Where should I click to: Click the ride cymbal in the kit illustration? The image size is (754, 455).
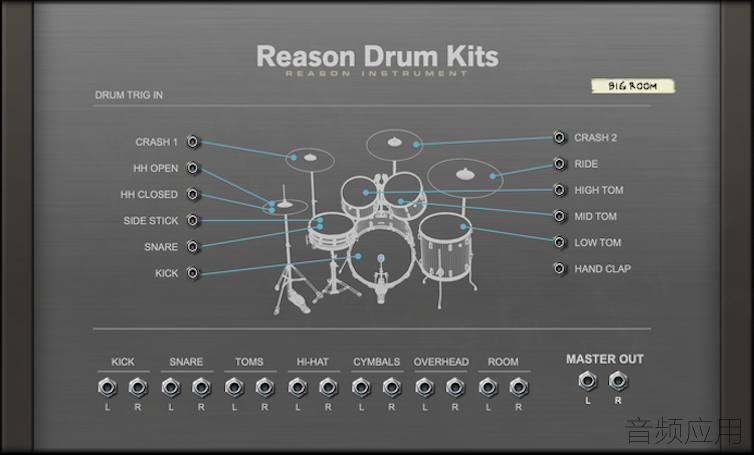pos(465,177)
